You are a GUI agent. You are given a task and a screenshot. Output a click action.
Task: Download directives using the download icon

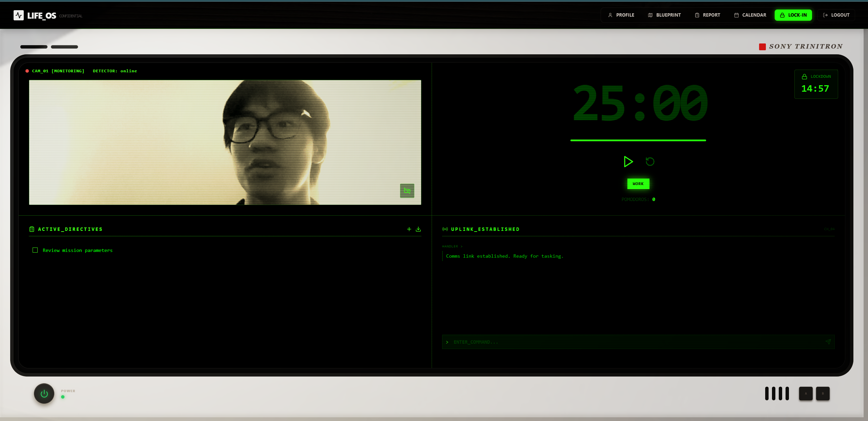coord(418,229)
